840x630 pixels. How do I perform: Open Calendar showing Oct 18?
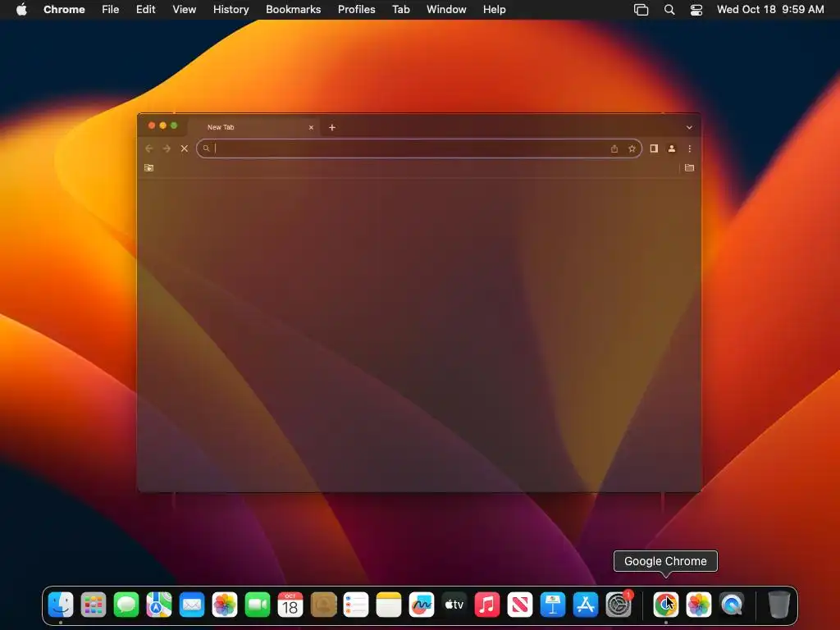(290, 605)
